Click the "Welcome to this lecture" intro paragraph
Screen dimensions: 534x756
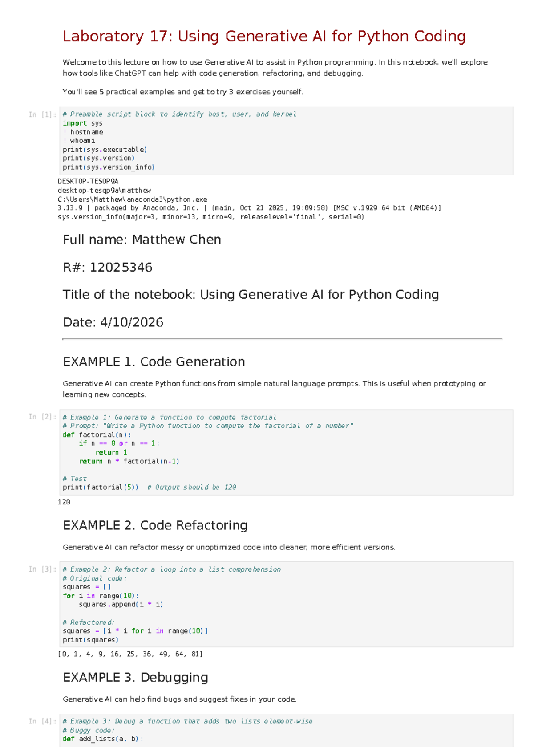click(x=275, y=68)
